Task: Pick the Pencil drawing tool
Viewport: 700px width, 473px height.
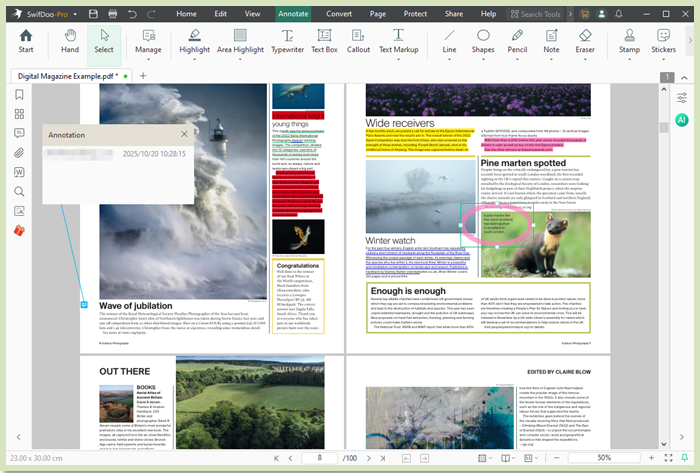Action: coord(517,40)
